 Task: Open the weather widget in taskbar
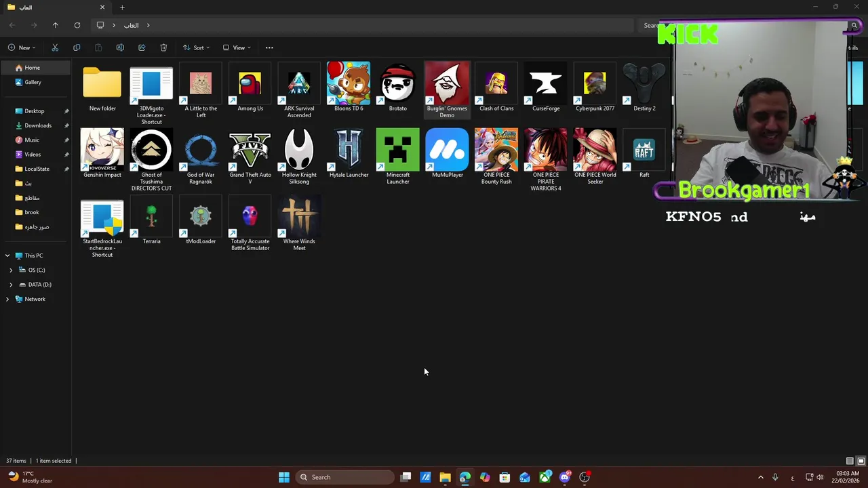click(29, 477)
